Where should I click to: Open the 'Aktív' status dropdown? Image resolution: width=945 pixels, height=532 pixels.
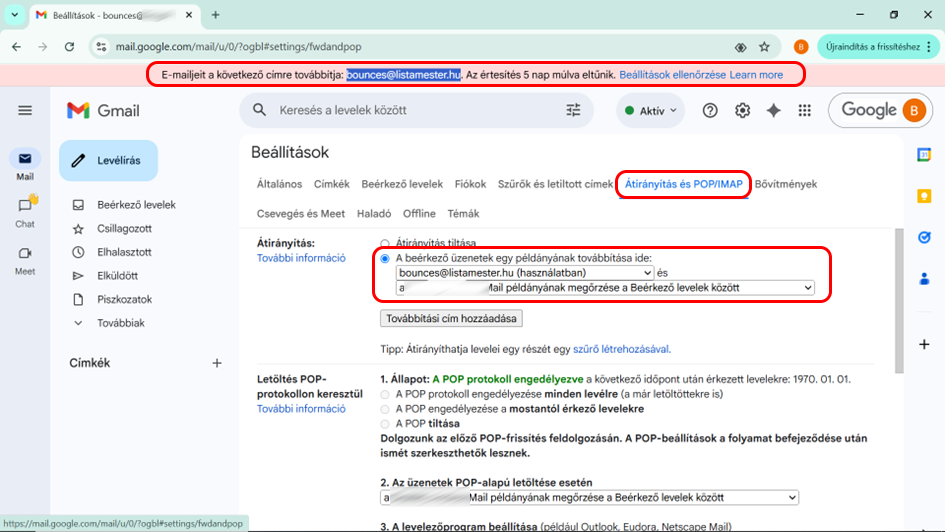[650, 111]
